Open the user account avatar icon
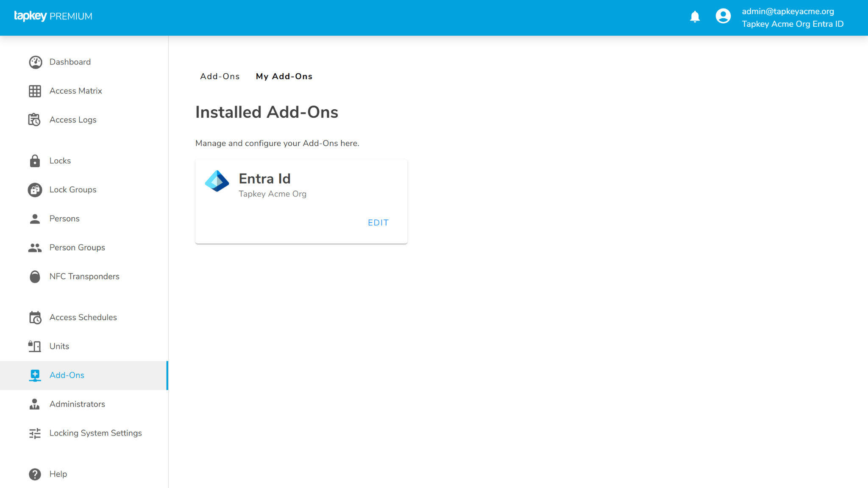 pyautogui.click(x=723, y=17)
